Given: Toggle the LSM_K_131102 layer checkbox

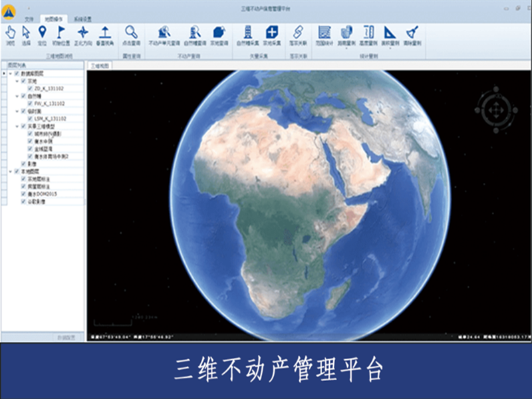Looking at the screenshot, I should click(30, 118).
